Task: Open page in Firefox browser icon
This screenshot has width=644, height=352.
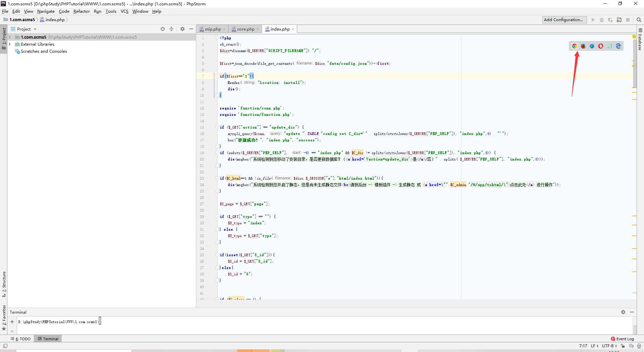Action: [x=583, y=46]
